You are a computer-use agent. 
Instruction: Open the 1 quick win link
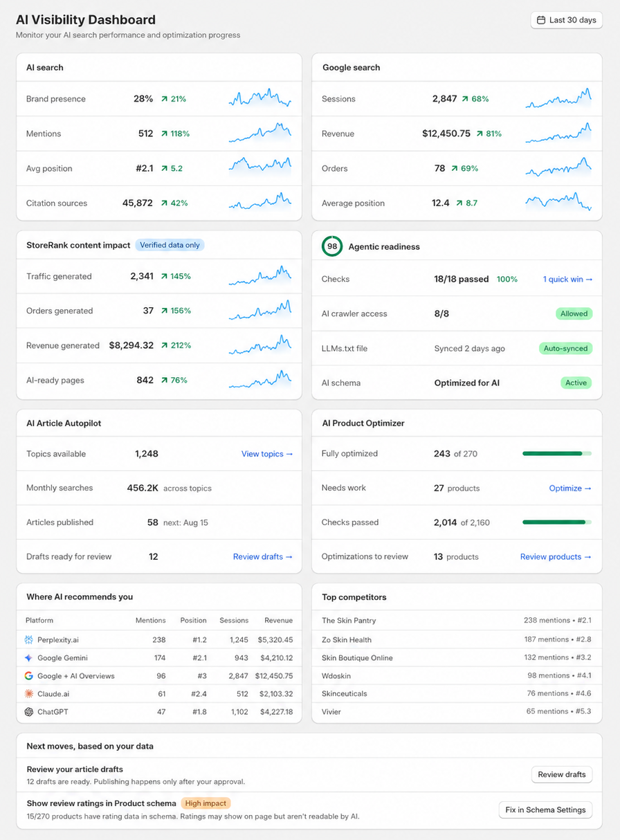[567, 280]
